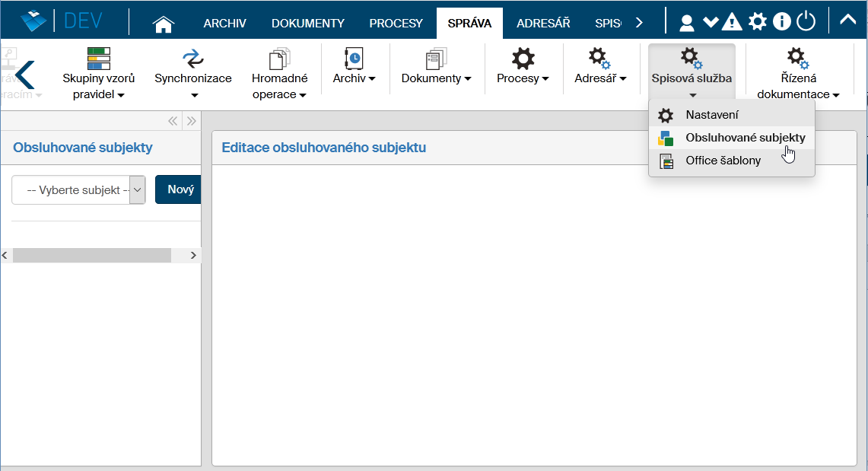Viewport: 868px width, 471px height.
Task: Select Obsluhované subjekty menu entry
Action: pyautogui.click(x=744, y=138)
